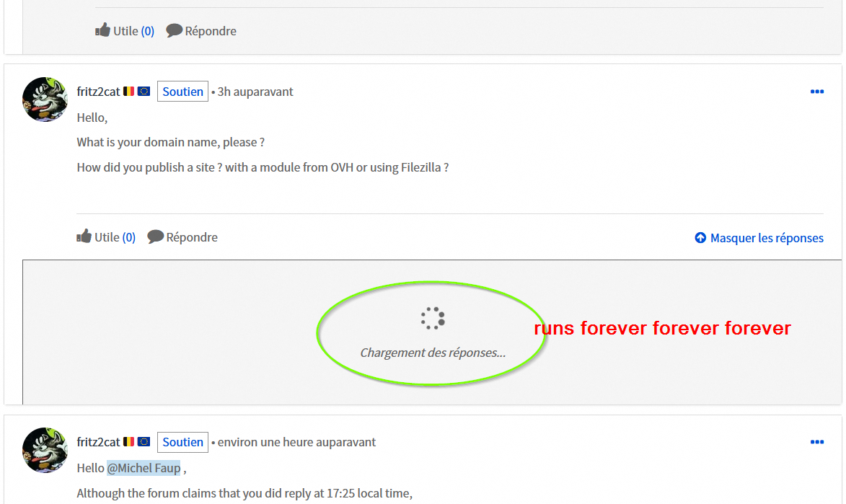Like fritz2cat's 3h-old post with thumbs-up

84,236
